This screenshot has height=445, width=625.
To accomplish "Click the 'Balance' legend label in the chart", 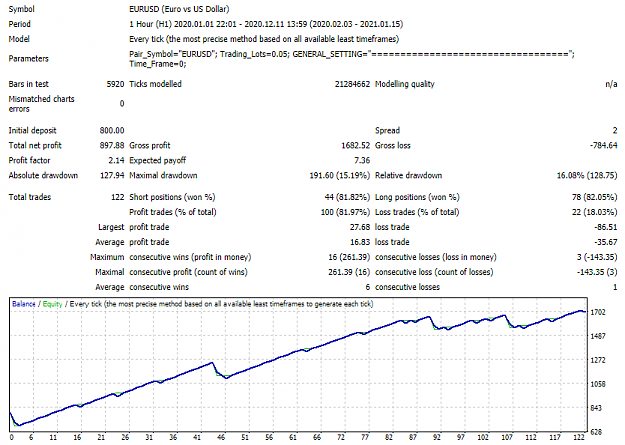I will click(24, 304).
